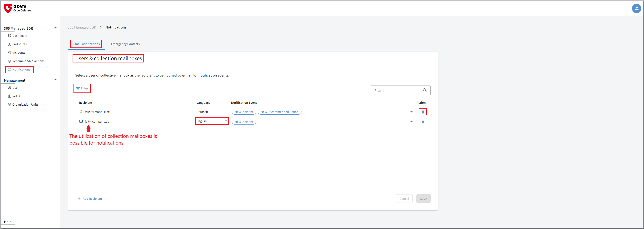Click the Users & collection mailboxes heading
Viewport: 644px width, 229px height.
click(109, 59)
